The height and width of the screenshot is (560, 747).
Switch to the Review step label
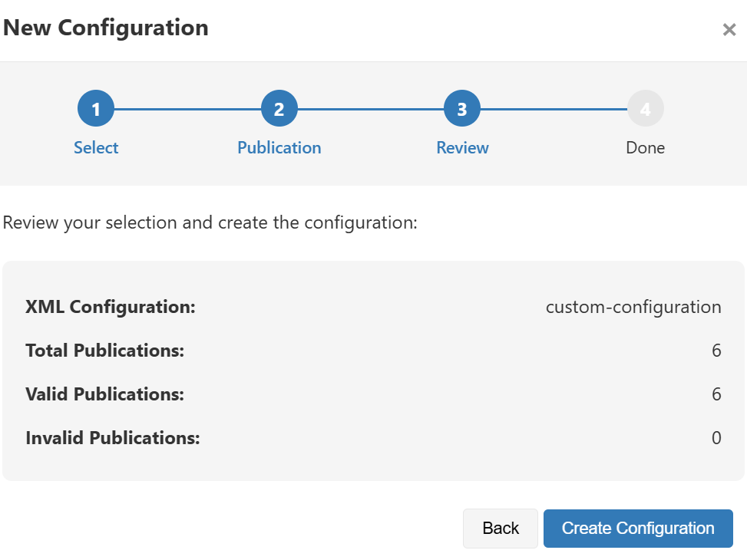pos(462,147)
